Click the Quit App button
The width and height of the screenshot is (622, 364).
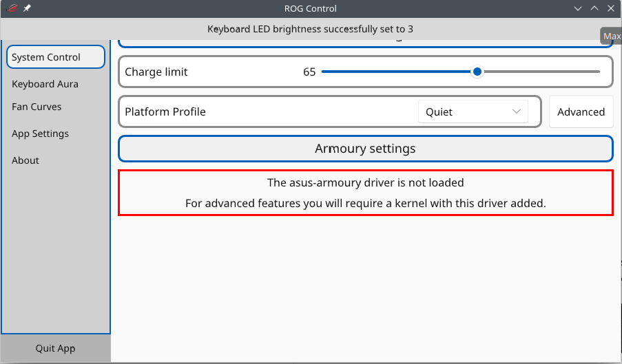[x=55, y=348]
